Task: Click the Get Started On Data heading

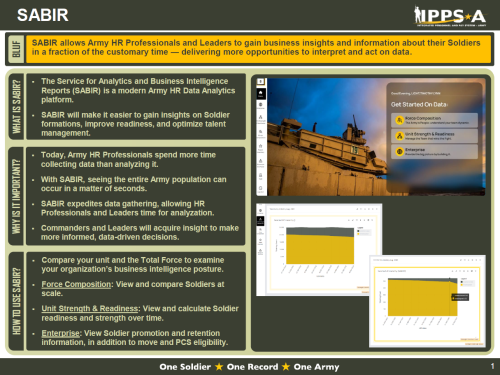Action: click(419, 105)
